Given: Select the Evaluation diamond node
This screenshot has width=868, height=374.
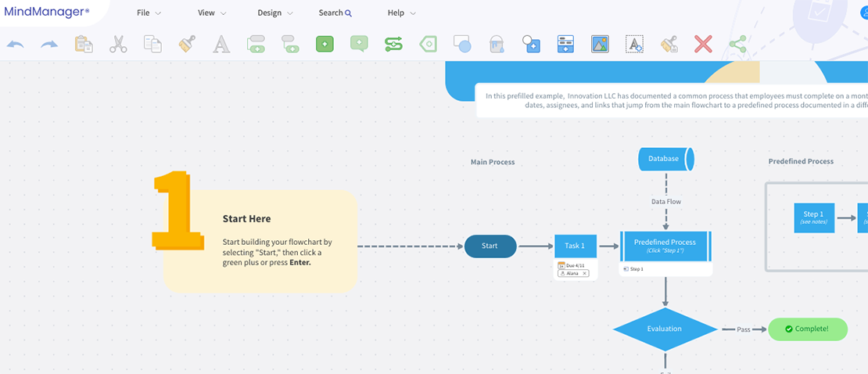Looking at the screenshot, I should coord(665,329).
